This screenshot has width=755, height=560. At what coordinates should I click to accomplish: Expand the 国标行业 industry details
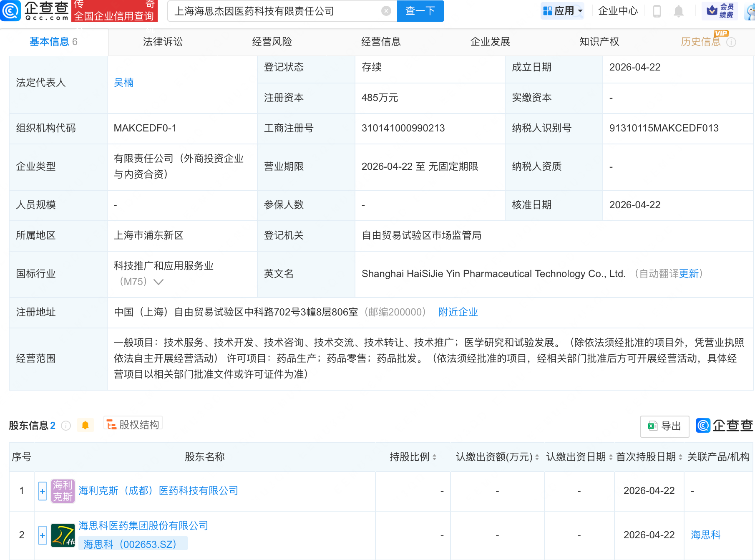coord(158,282)
